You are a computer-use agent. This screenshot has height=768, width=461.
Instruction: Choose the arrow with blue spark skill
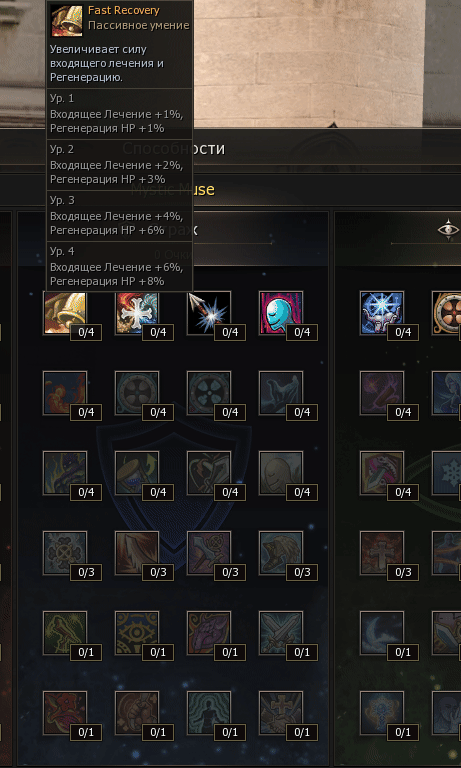pyautogui.click(x=209, y=312)
